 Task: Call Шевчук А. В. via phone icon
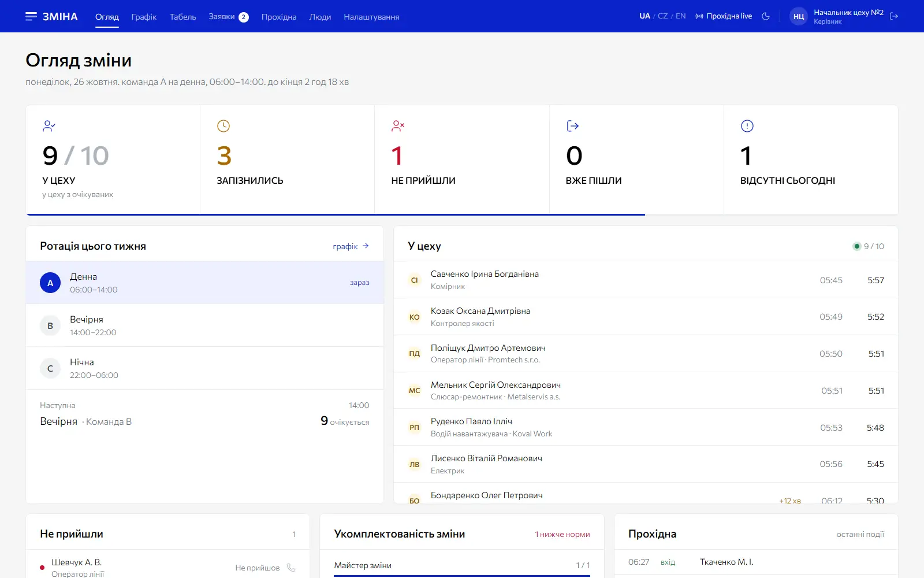[x=291, y=568]
